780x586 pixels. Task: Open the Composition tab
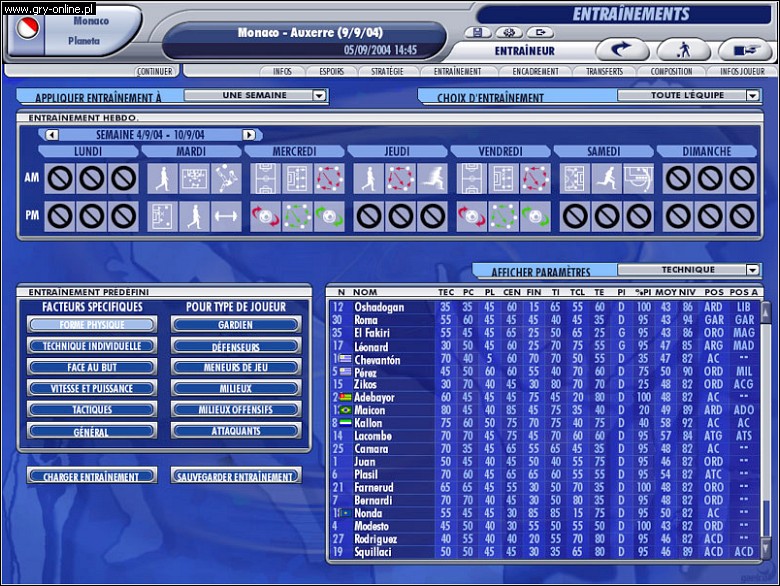coord(671,71)
